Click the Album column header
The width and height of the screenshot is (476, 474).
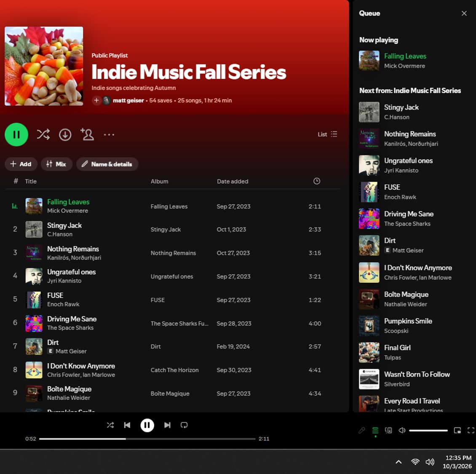pyautogui.click(x=159, y=181)
